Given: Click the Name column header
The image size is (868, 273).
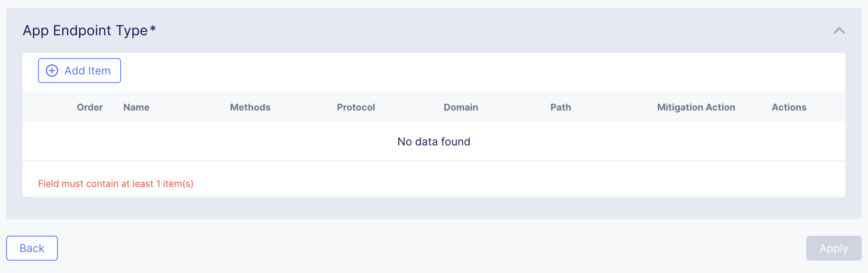Looking at the screenshot, I should 136,107.
